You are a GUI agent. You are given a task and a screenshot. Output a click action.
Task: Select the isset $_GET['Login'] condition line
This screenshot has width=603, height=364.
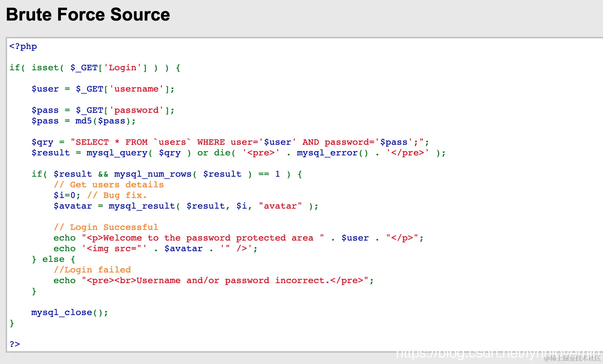click(x=95, y=68)
